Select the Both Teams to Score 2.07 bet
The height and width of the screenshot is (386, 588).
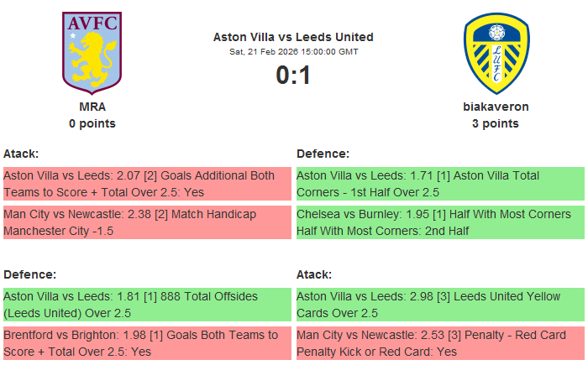[146, 184]
